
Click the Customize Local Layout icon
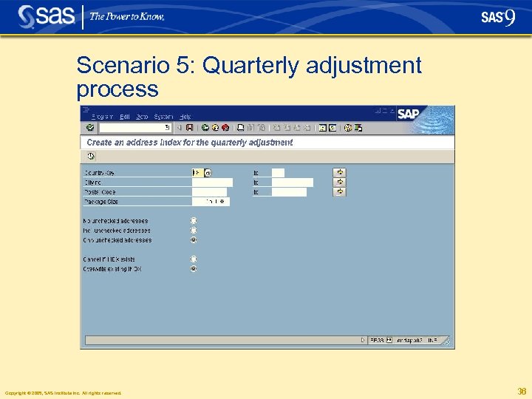pos(358,128)
